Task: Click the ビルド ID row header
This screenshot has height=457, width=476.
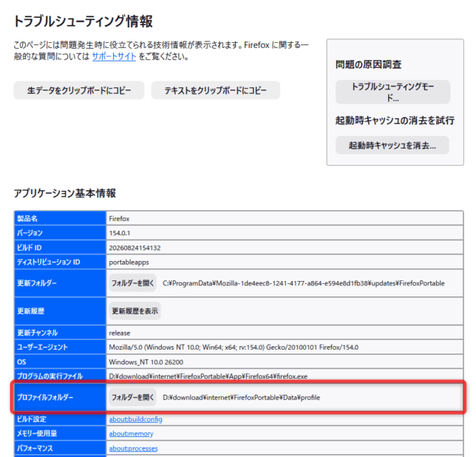Action: 60,248
